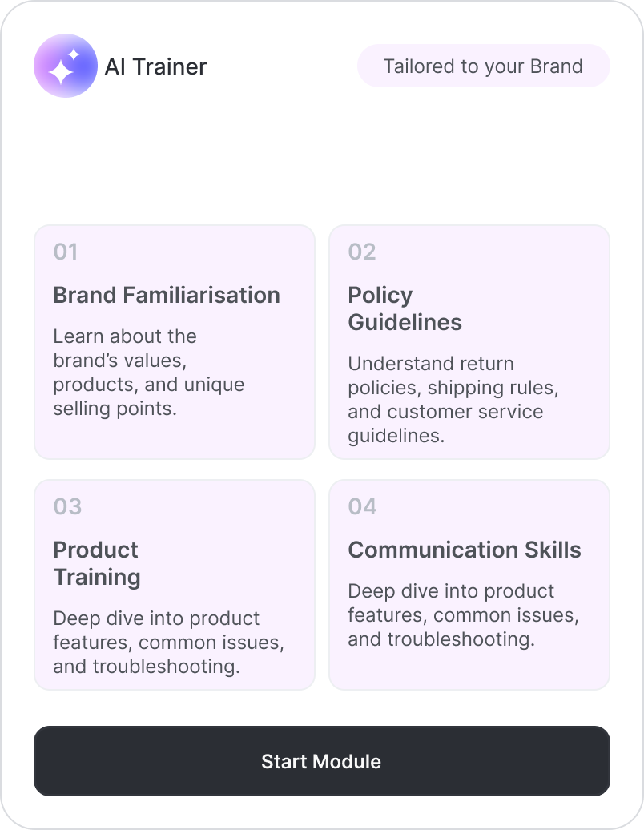Click the description under Product Training
Image resolution: width=644 pixels, height=830 pixels.
[x=168, y=643]
